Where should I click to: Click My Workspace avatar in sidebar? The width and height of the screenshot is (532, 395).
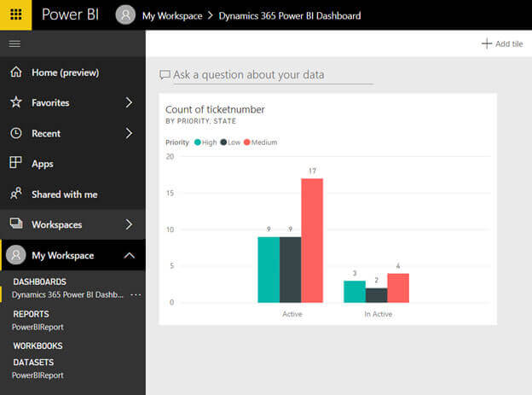pyautogui.click(x=15, y=255)
